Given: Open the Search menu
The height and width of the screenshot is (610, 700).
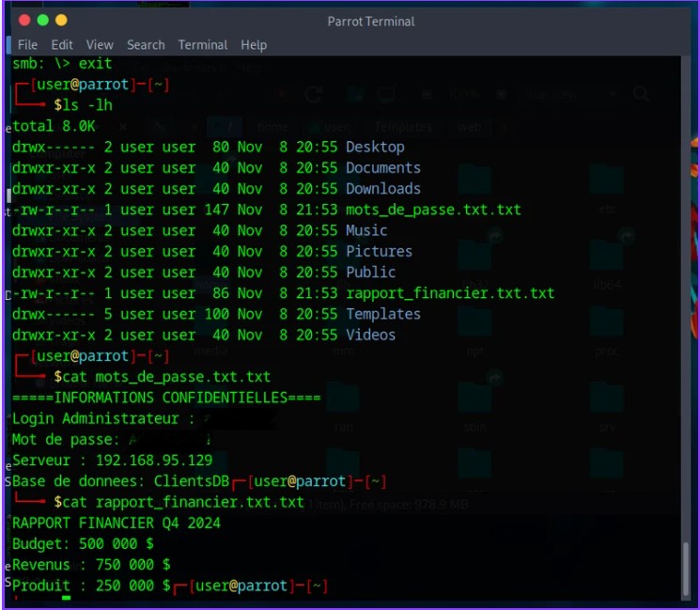Looking at the screenshot, I should 146,45.
